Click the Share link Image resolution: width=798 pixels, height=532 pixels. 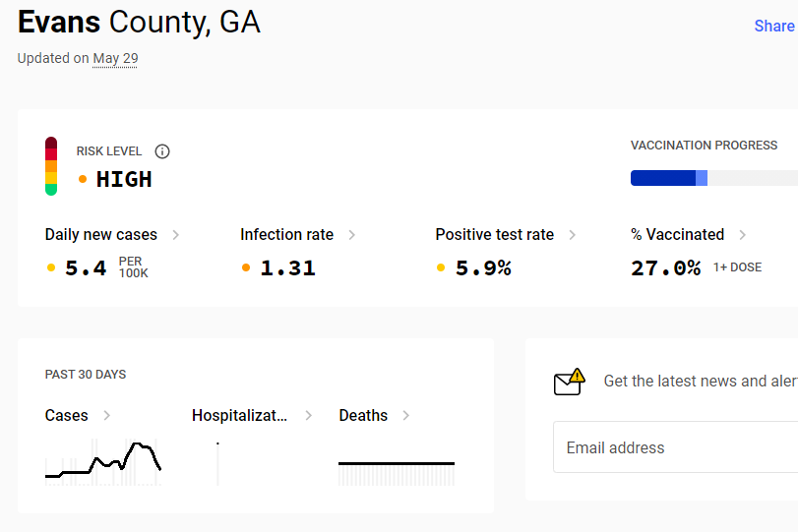(774, 26)
